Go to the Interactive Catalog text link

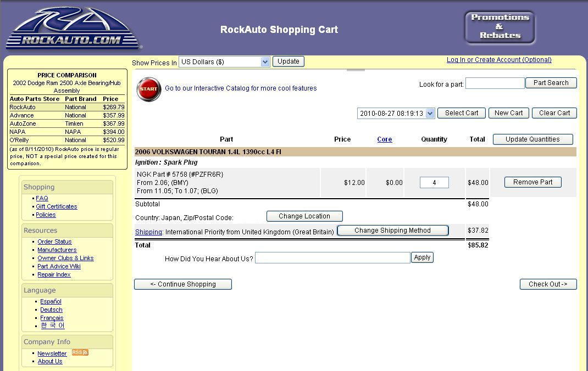[x=241, y=88]
